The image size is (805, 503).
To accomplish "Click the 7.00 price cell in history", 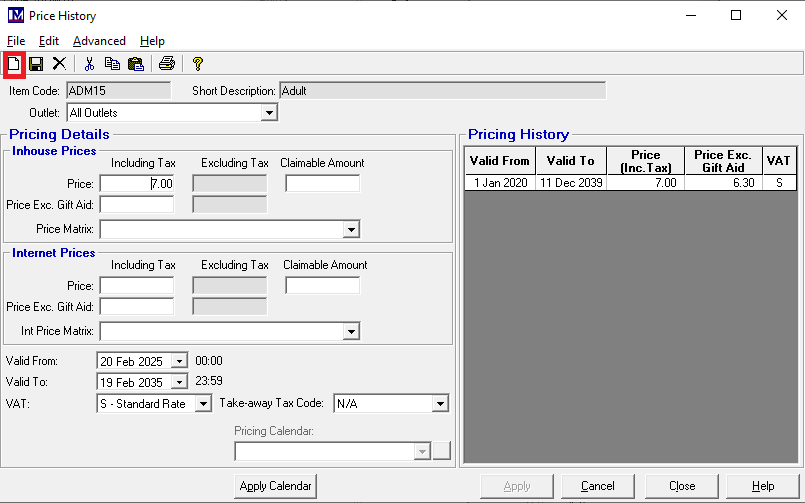I will tap(645, 183).
